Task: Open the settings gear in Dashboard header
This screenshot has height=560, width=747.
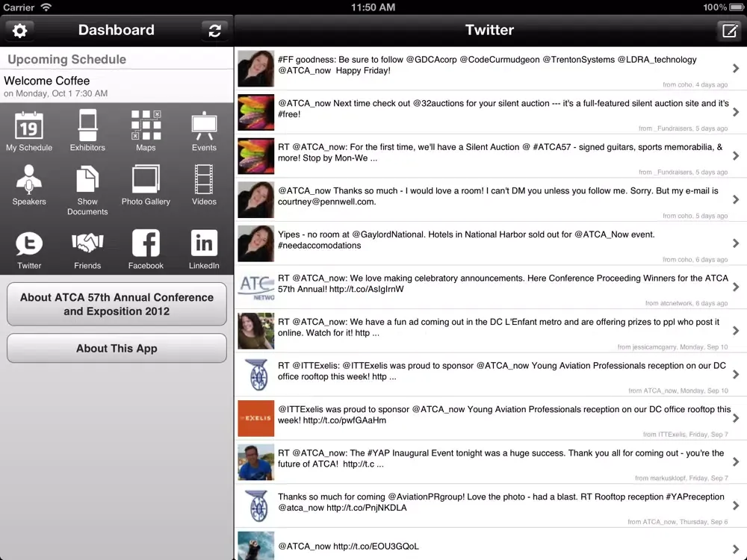Action: point(19,31)
